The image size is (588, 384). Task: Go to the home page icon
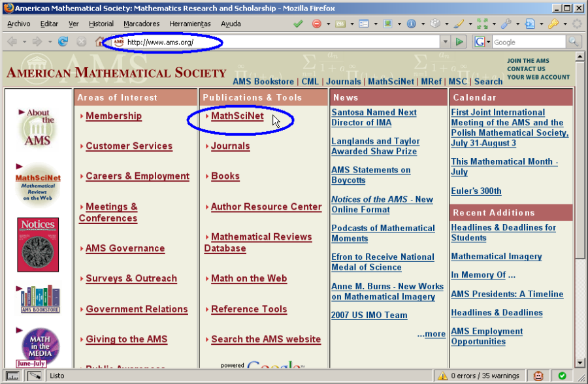pyautogui.click(x=100, y=42)
